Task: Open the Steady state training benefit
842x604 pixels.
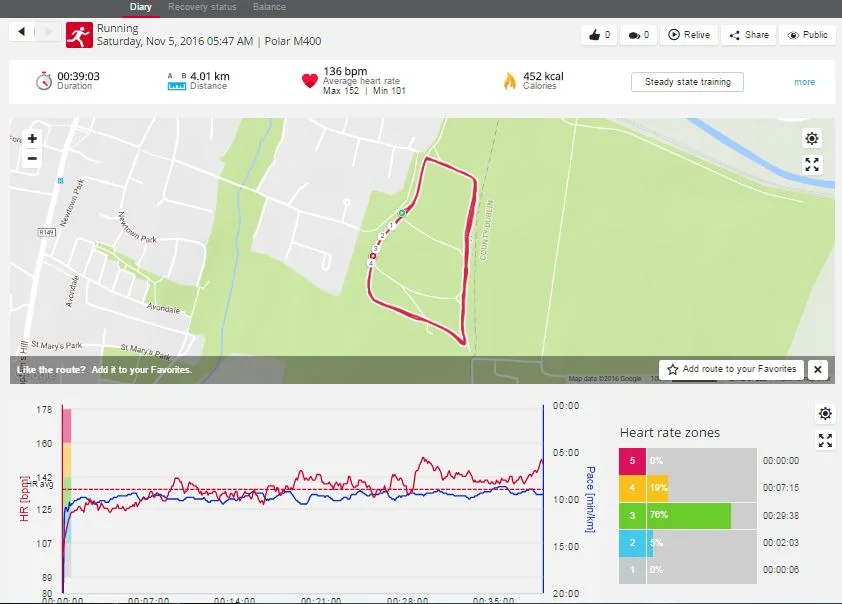Action: point(687,82)
